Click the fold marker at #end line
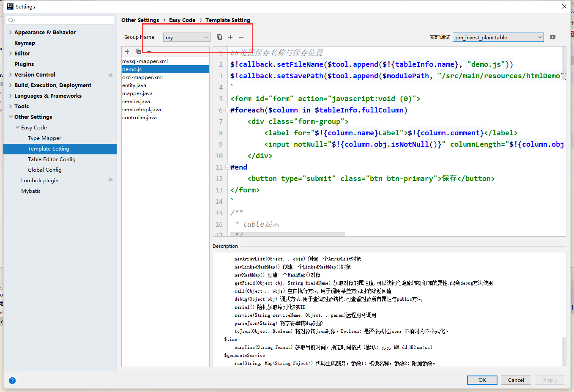The height and width of the screenshot is (392, 574). (227, 167)
